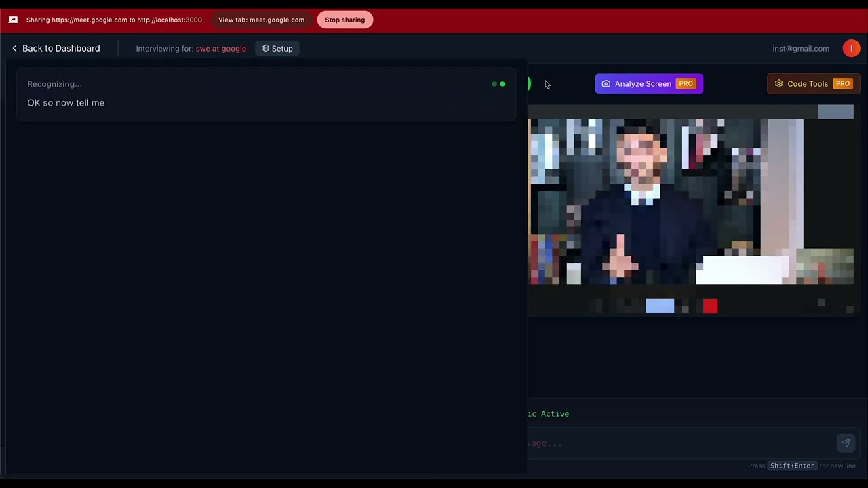Click the red end-call button in preview
This screenshot has height=488, width=868.
pos(710,306)
